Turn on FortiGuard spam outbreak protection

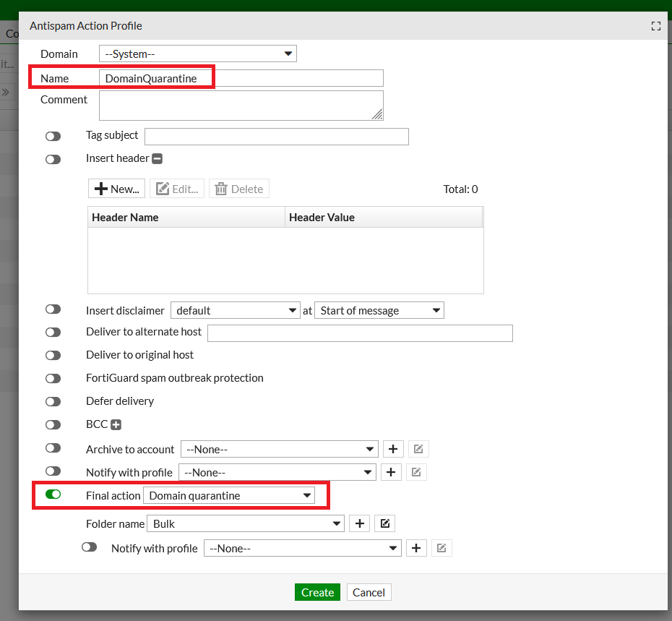(x=53, y=378)
